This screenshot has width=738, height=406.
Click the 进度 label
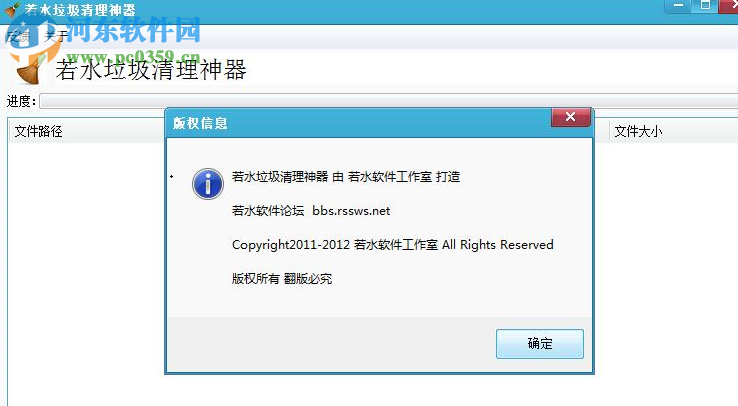click(x=21, y=101)
